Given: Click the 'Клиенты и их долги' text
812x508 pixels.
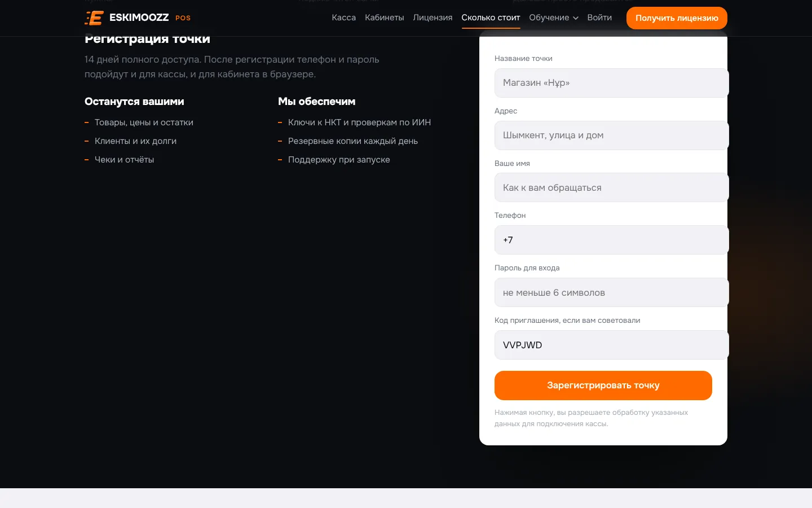Looking at the screenshot, I should coord(135,141).
